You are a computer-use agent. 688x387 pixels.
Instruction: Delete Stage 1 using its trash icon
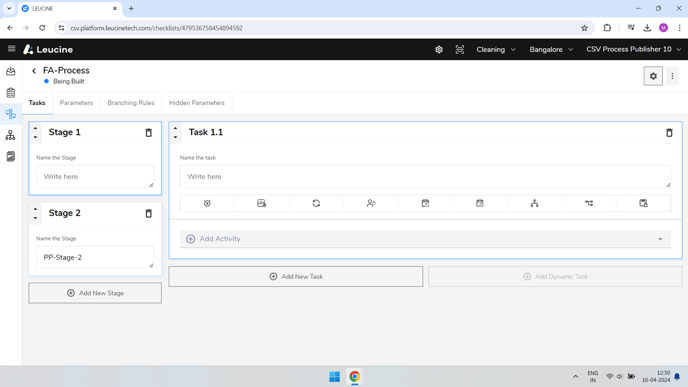149,133
